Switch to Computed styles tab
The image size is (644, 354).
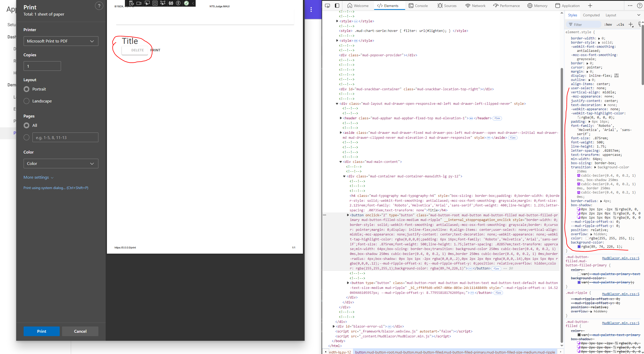click(x=591, y=15)
